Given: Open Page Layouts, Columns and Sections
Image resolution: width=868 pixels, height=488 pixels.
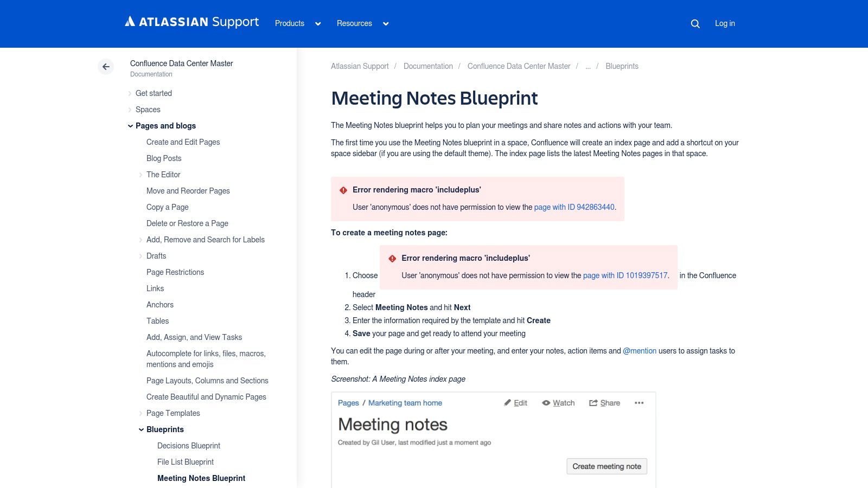Looking at the screenshot, I should (x=207, y=381).
